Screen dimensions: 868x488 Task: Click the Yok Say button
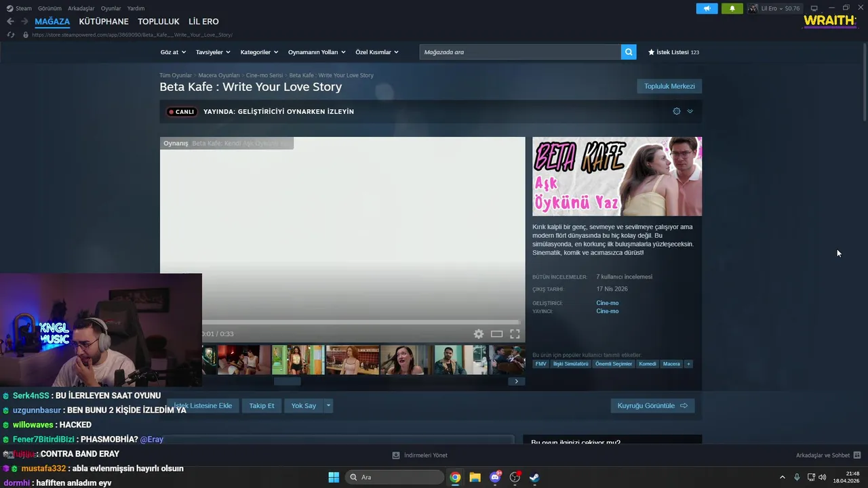click(x=304, y=405)
